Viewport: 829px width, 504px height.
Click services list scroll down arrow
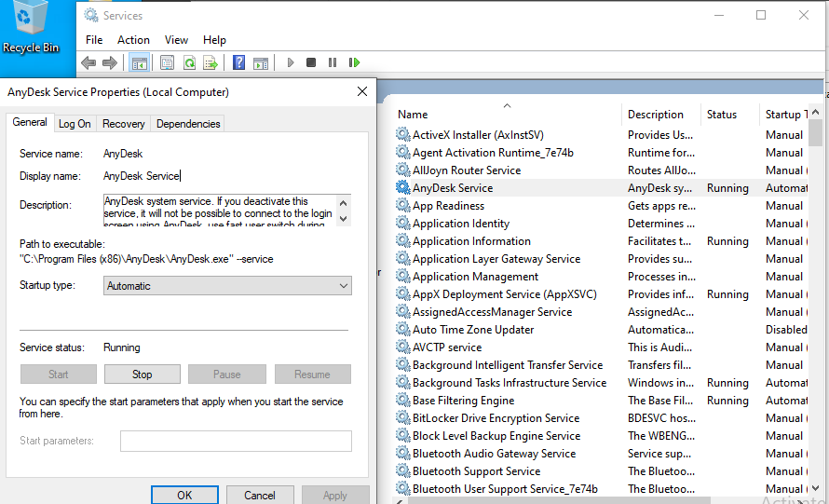(815, 488)
